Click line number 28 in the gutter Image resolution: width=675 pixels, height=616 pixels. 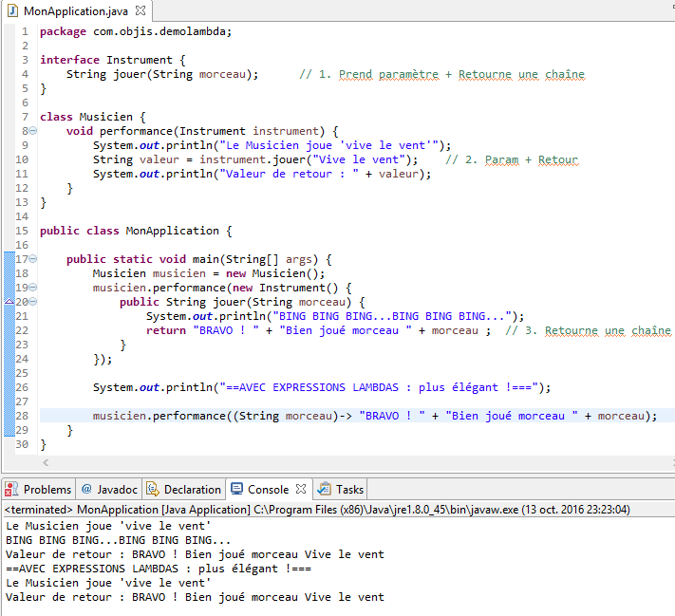(x=21, y=416)
